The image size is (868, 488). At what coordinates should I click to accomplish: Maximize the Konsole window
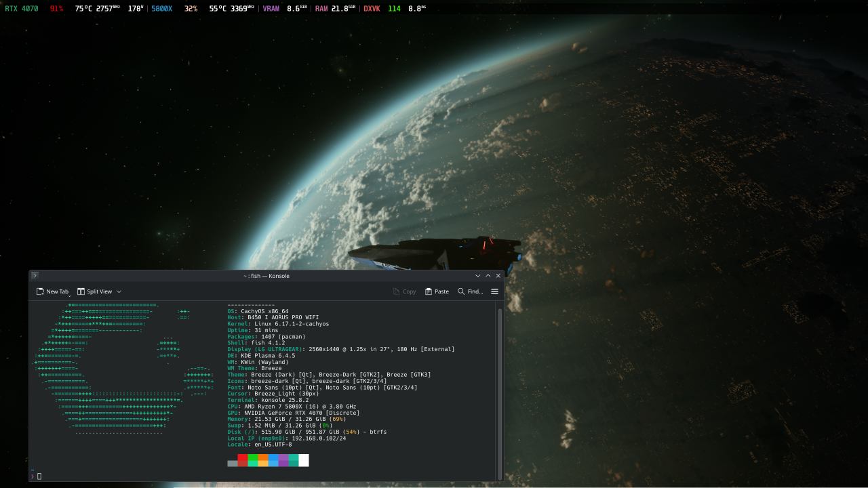coord(488,276)
